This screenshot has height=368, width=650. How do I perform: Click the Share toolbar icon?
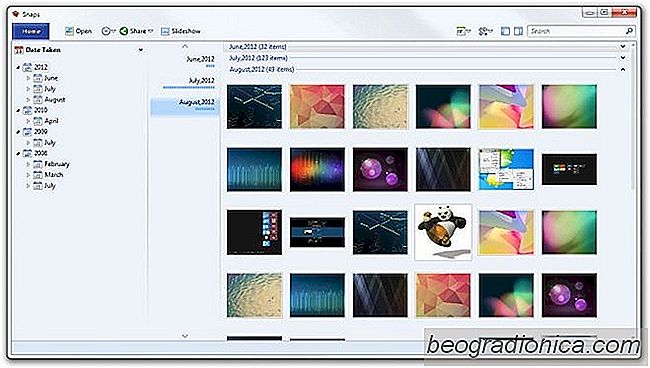124,31
